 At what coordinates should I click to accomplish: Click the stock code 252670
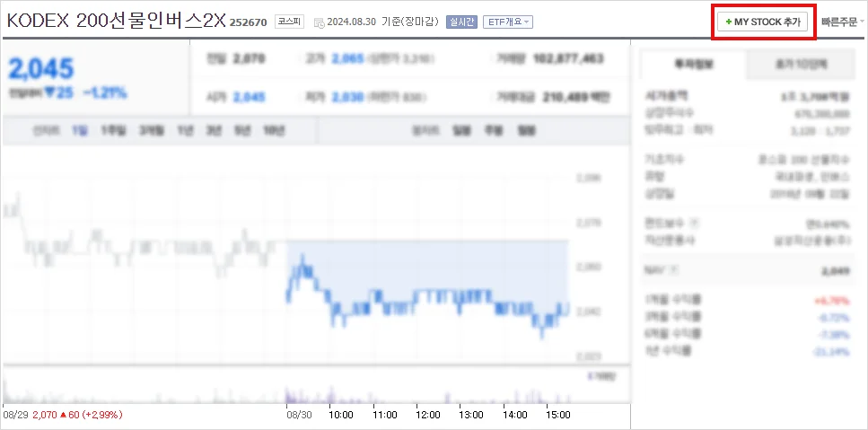pos(250,22)
